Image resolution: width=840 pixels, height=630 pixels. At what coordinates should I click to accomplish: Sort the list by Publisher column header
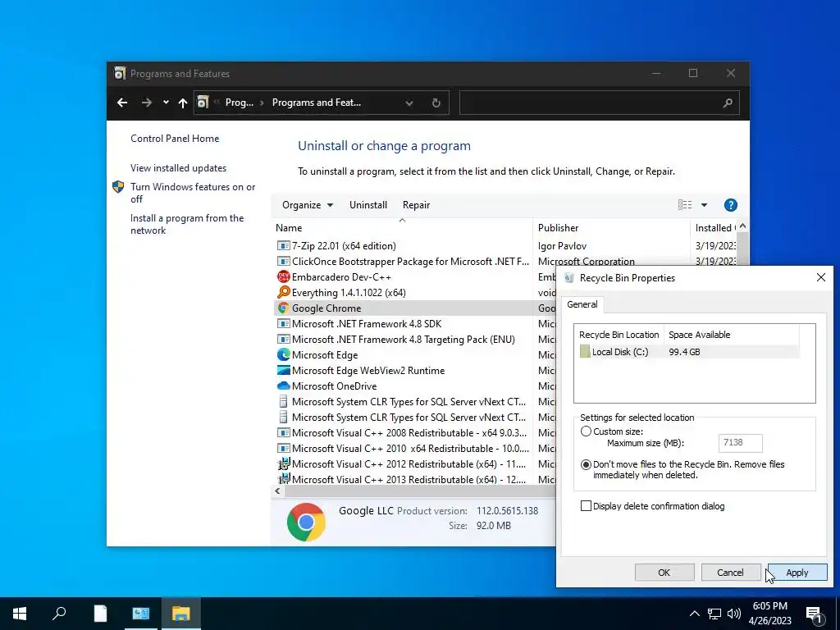point(611,228)
